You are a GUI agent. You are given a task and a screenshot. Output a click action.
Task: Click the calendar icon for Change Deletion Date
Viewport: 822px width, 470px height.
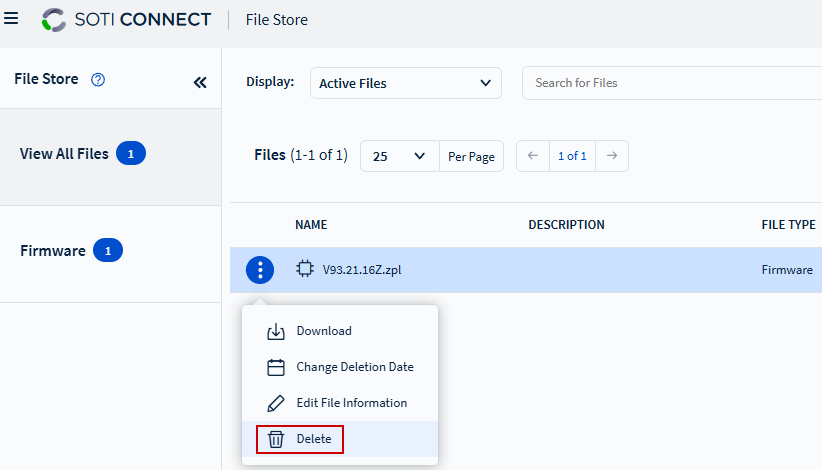[276, 368]
